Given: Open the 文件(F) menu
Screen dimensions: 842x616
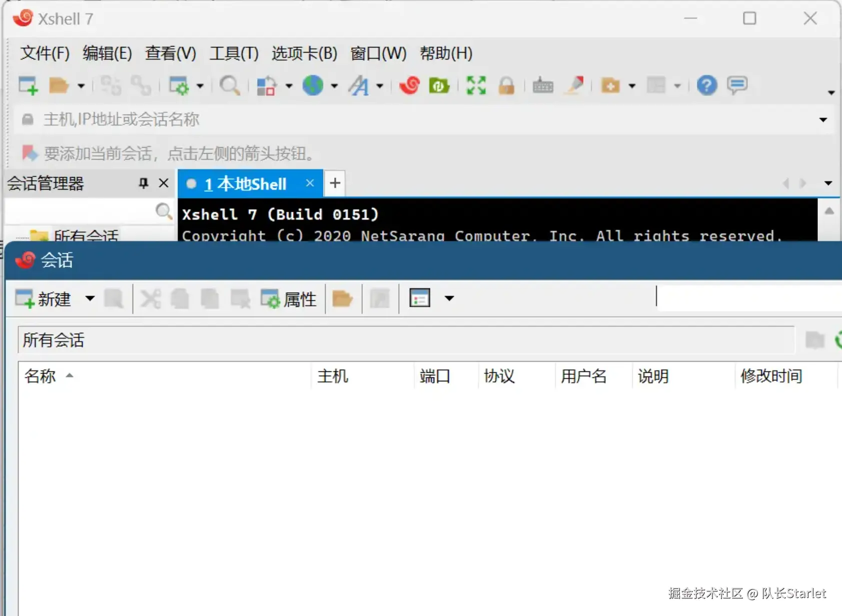Looking at the screenshot, I should tap(45, 53).
